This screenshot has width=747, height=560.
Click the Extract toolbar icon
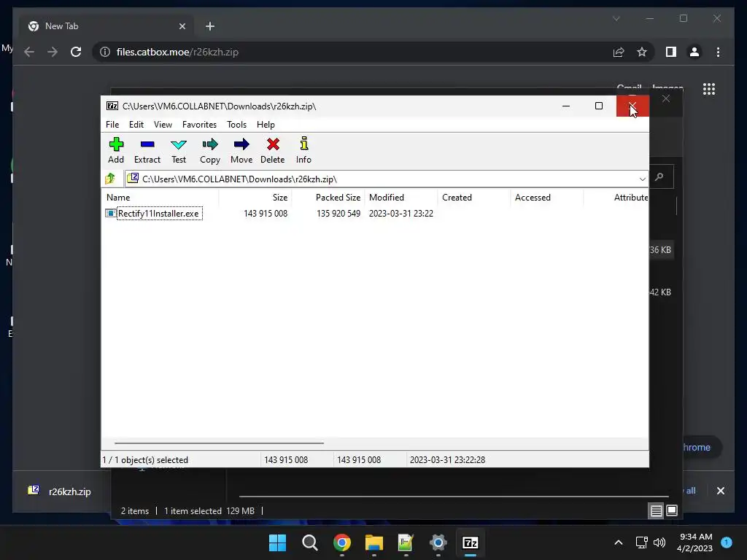(147, 150)
